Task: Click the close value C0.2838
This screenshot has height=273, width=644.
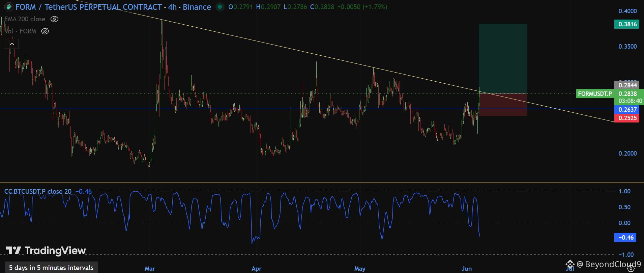Action: (x=322, y=7)
